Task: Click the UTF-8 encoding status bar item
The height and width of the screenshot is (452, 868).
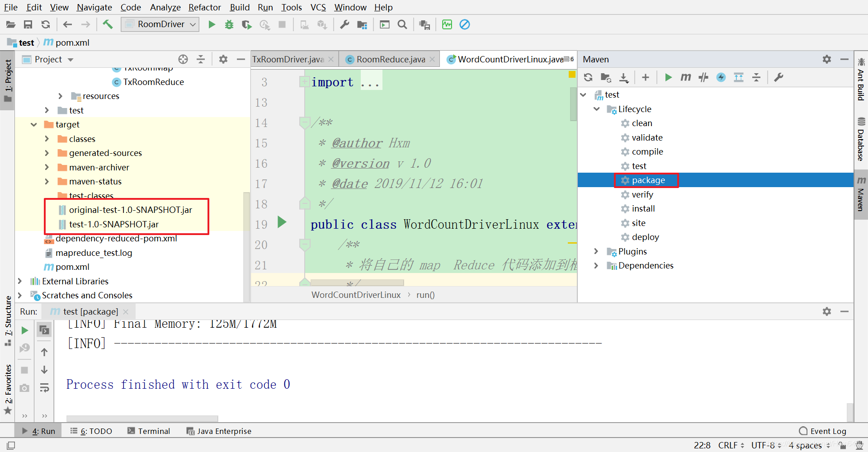Action: tap(766, 445)
